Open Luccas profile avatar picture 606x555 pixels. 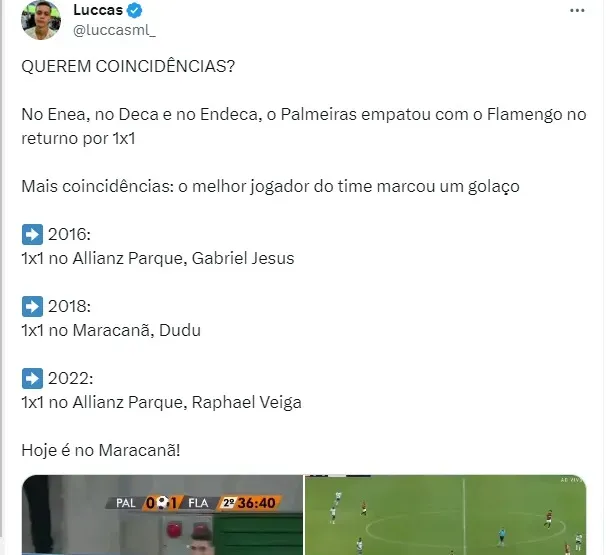(41, 20)
